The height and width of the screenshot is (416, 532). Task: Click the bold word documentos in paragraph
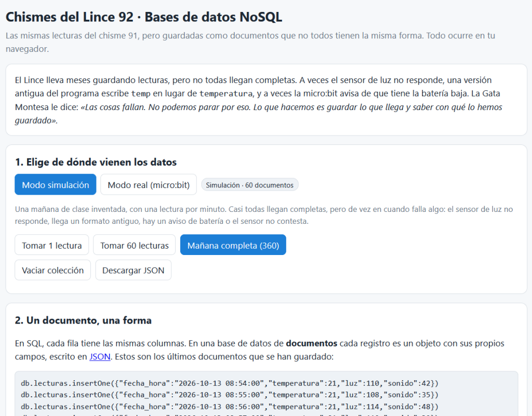pos(312,343)
